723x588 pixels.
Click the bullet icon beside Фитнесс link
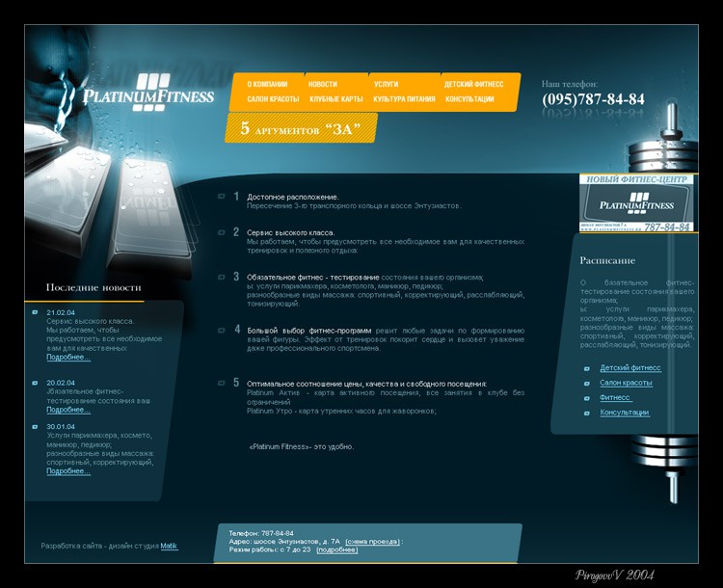click(587, 398)
